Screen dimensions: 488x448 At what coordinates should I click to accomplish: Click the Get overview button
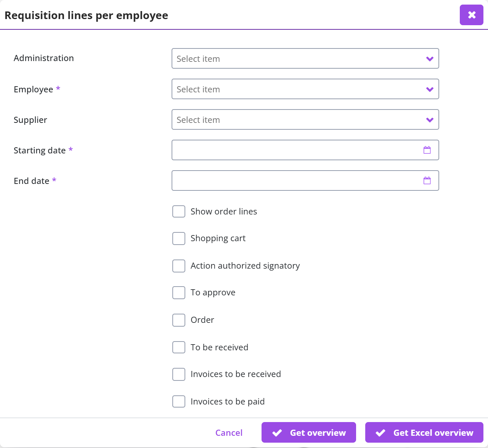[309, 432]
